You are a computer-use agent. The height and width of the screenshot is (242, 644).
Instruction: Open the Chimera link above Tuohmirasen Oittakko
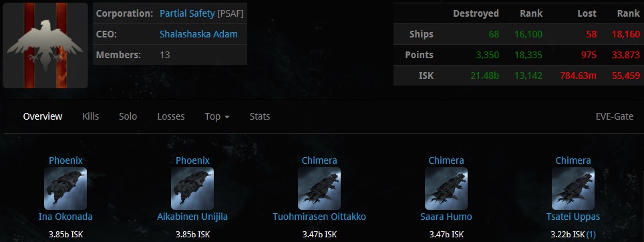319,160
